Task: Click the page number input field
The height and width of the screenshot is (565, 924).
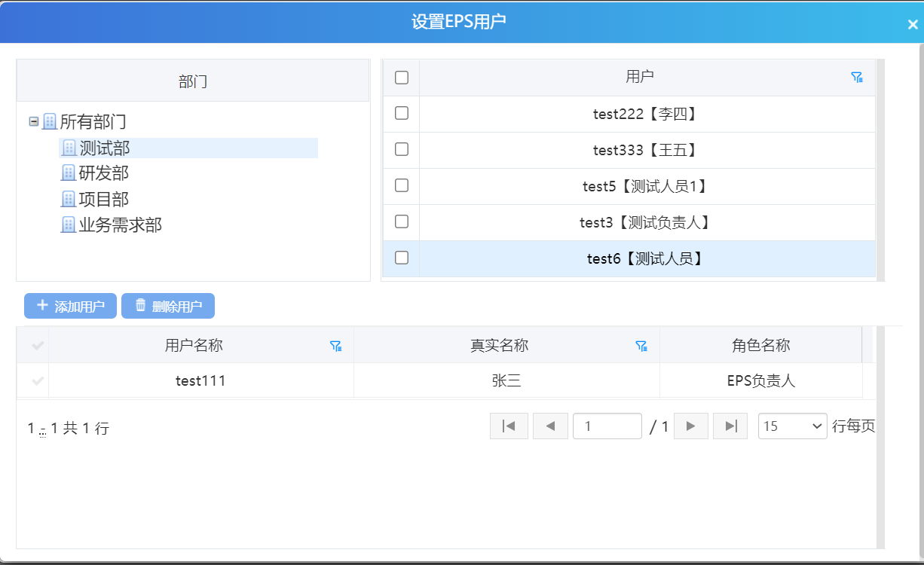Action: coord(607,426)
